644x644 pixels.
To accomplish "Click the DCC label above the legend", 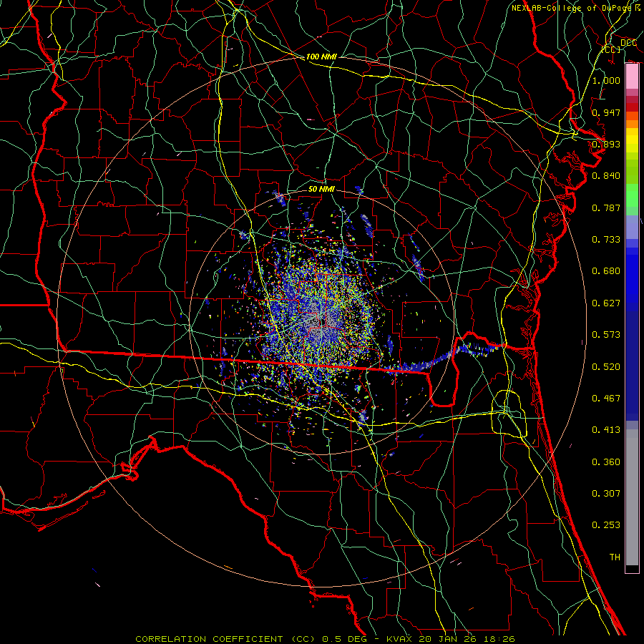I will pos(628,43).
